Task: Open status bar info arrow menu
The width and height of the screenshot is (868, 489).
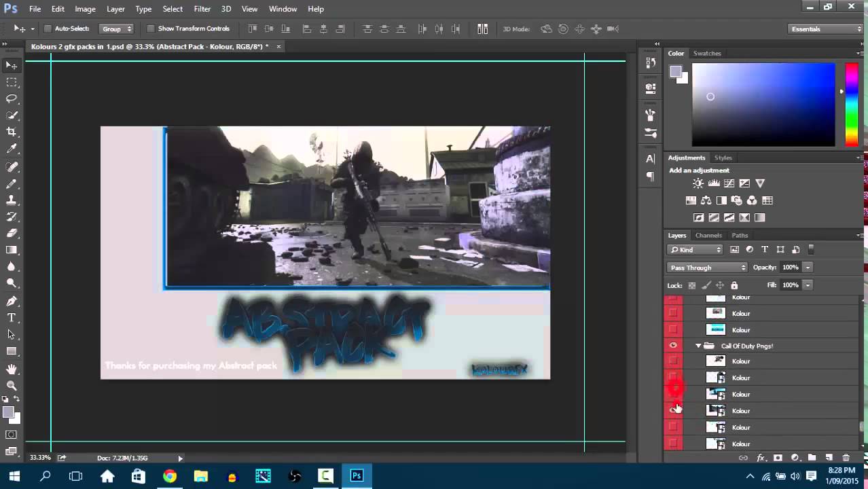Action: pos(180,458)
